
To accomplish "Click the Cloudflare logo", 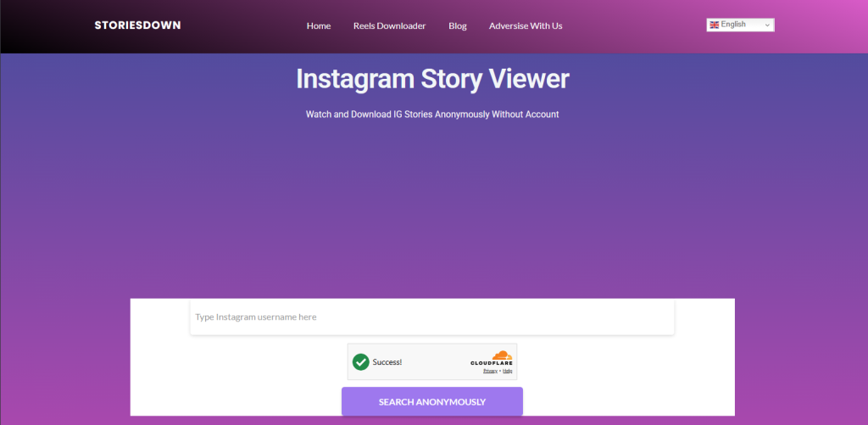I will click(492, 358).
